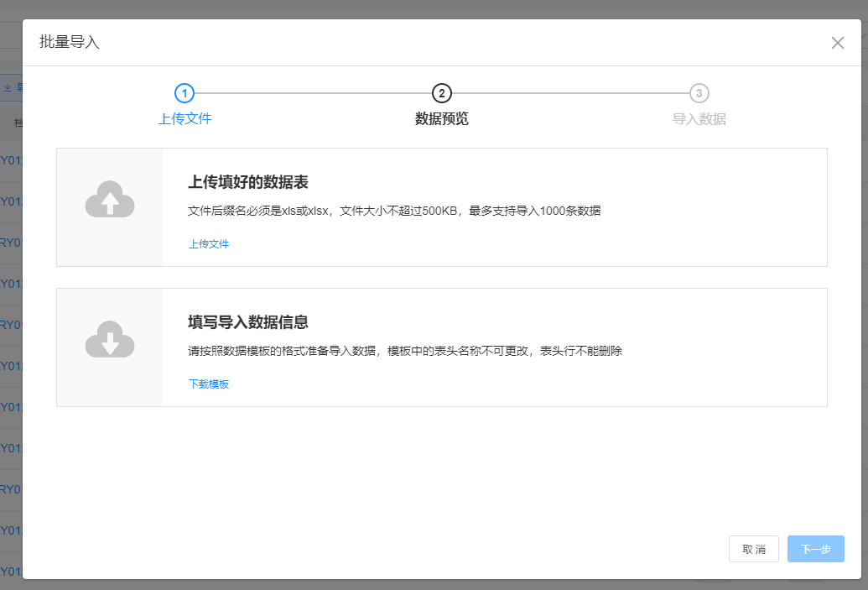Click the 批量导入 dialog title

(x=70, y=42)
